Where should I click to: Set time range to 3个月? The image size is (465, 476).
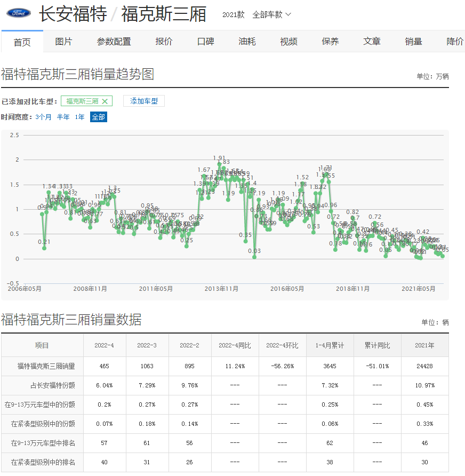[43, 117]
